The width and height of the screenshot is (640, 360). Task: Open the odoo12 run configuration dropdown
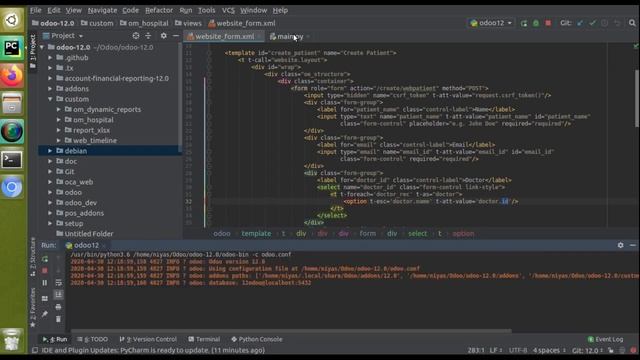coord(491,23)
